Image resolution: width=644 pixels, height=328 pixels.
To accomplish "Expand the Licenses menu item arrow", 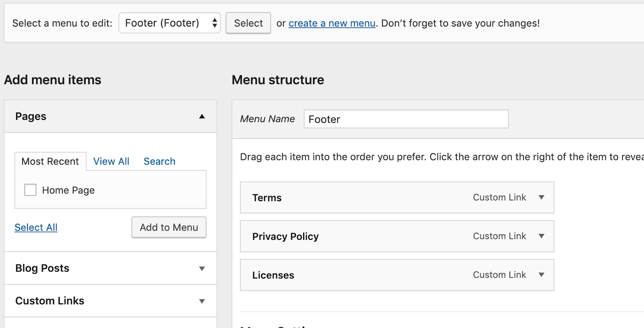I will click(x=541, y=274).
